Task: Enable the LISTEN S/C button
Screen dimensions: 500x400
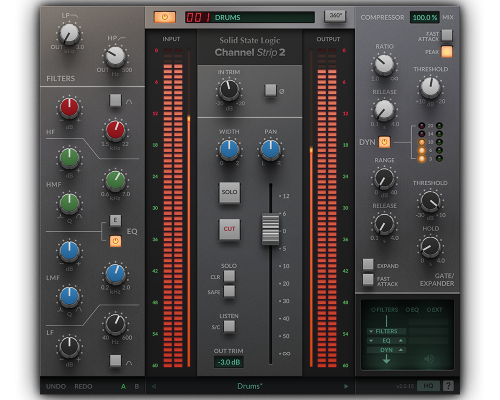Action: click(x=229, y=326)
